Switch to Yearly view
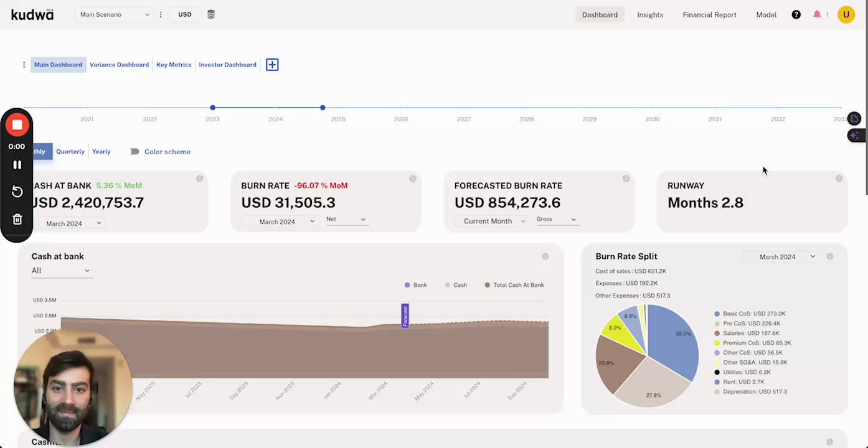 point(101,152)
